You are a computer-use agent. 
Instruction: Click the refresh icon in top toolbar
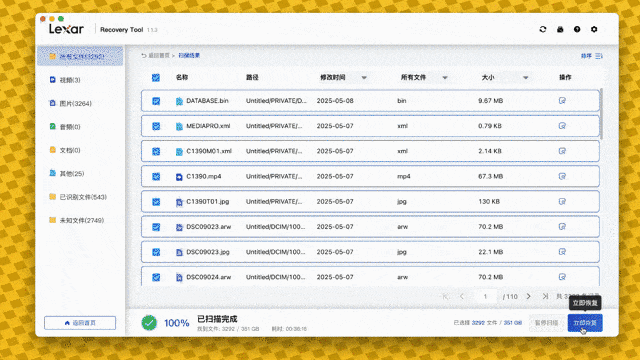[x=542, y=29]
